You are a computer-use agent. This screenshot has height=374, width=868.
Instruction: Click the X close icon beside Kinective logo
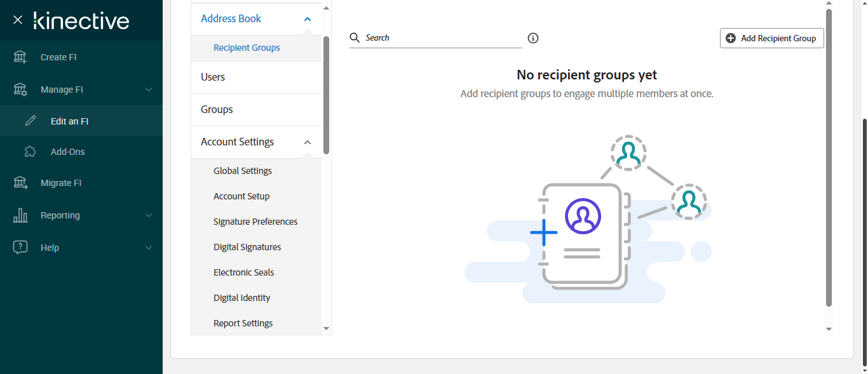point(18,20)
